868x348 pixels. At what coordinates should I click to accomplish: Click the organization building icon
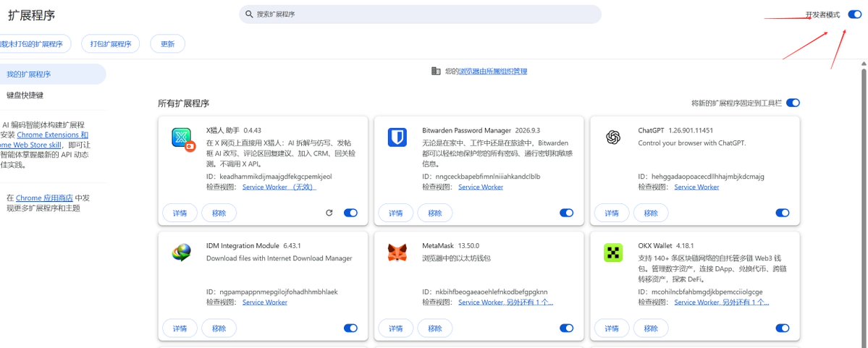(x=437, y=71)
